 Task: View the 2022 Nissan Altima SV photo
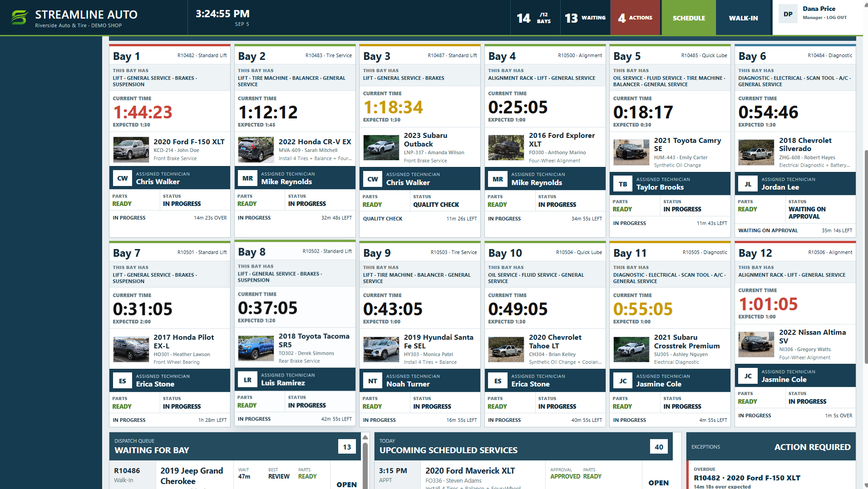pos(756,345)
